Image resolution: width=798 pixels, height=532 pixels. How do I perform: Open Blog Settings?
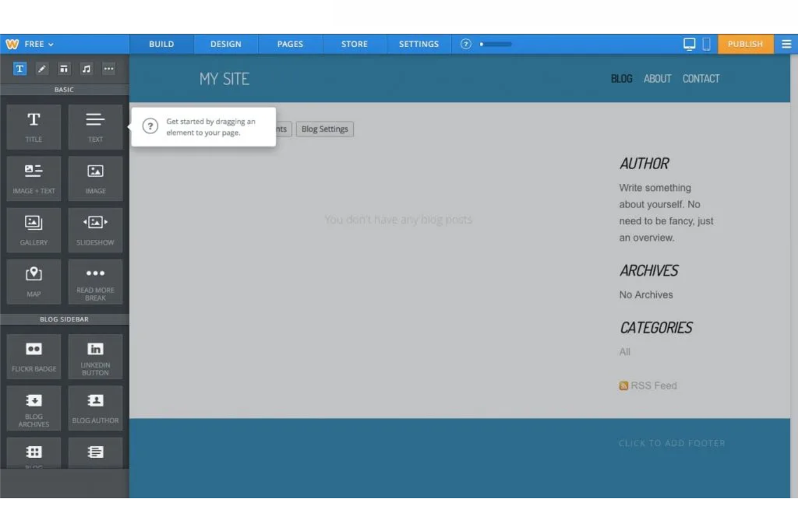click(x=324, y=129)
